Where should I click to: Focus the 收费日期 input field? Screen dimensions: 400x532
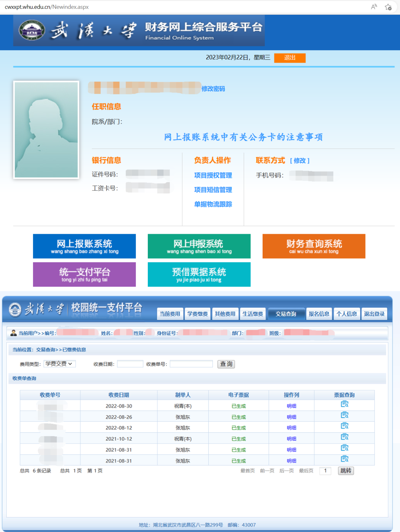tap(130, 364)
